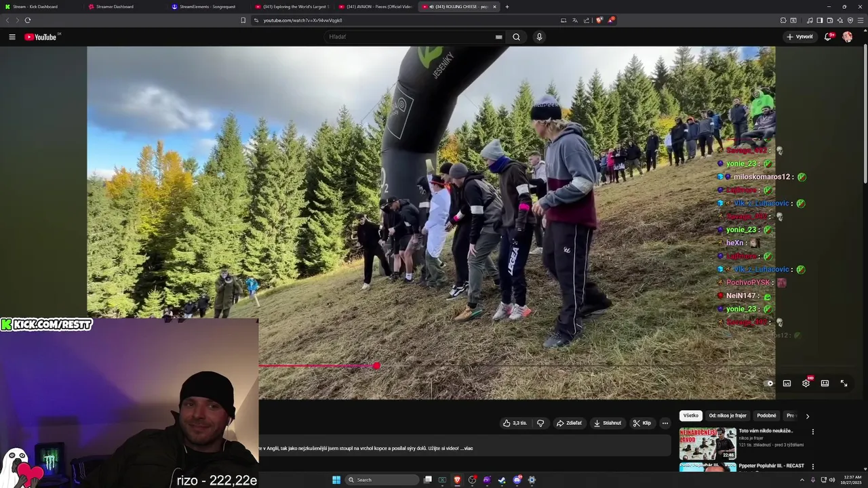Open the Brave Shields lion icon
This screenshot has height=488, width=868.
tap(599, 20)
